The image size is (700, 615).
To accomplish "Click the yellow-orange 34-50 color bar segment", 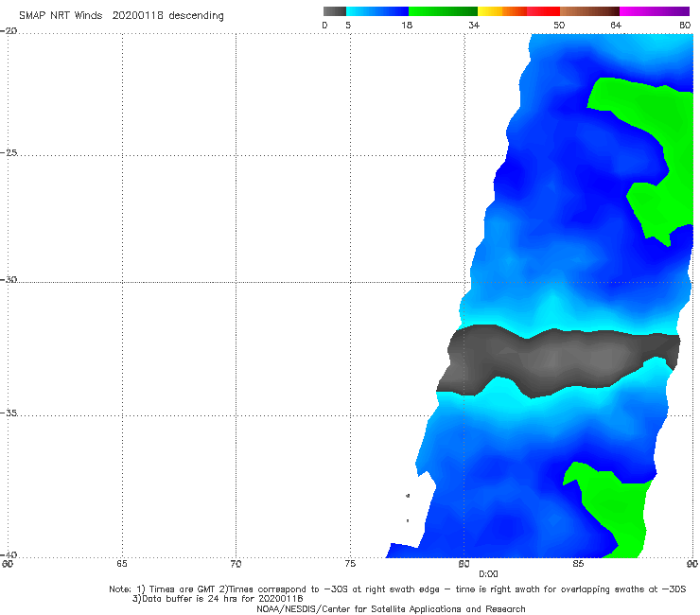I will tap(518, 11).
